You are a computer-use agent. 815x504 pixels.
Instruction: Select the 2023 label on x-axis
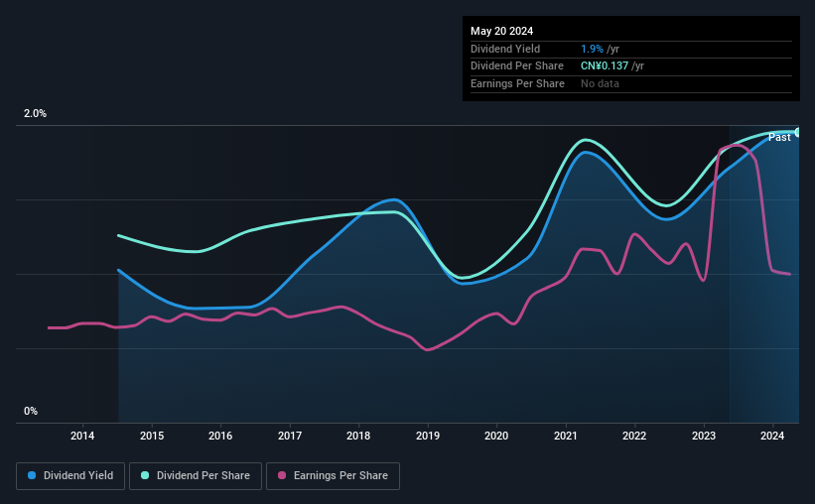tap(704, 436)
